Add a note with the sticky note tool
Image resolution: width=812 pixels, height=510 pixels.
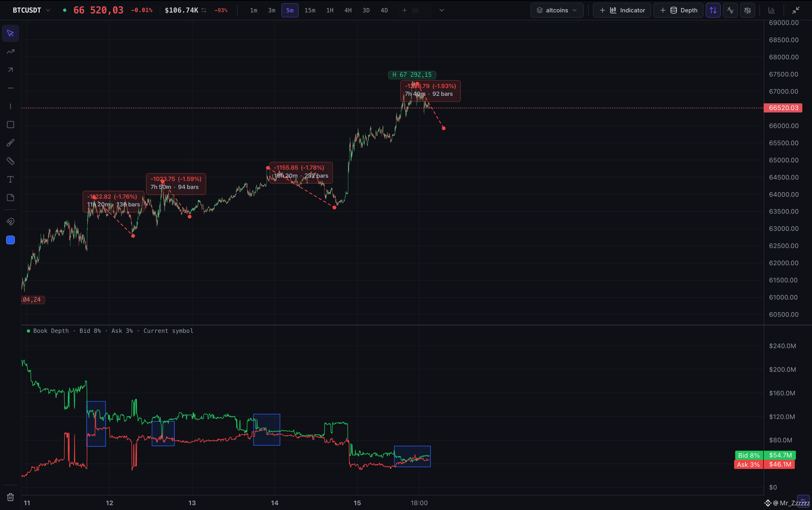click(x=10, y=198)
